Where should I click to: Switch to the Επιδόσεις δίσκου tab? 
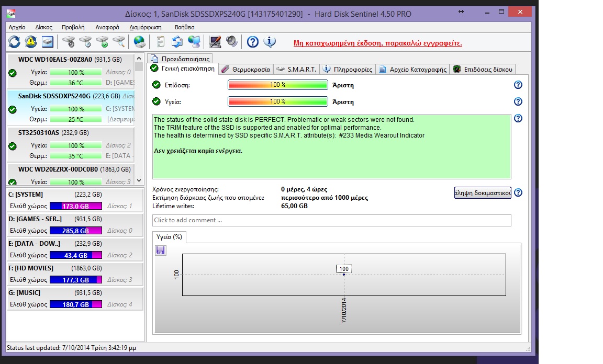[x=483, y=69]
